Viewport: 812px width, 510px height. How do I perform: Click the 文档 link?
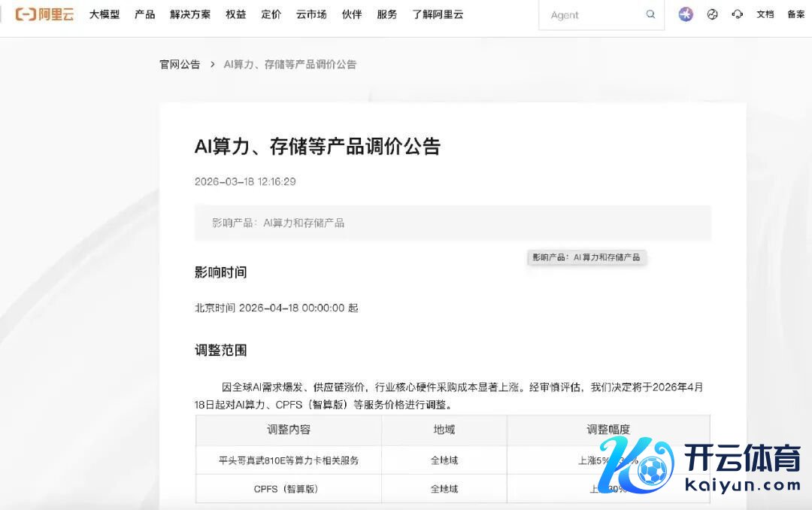click(x=765, y=14)
